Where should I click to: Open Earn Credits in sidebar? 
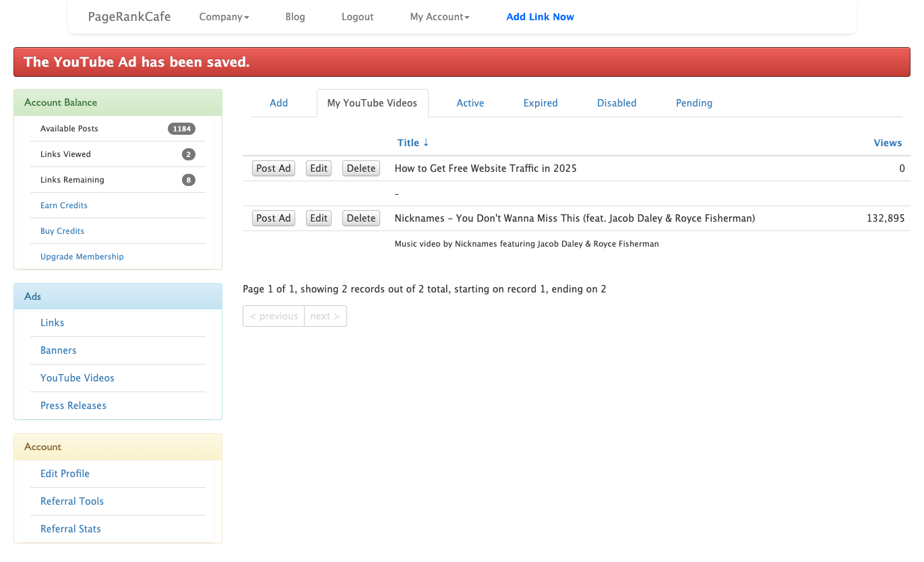click(64, 206)
